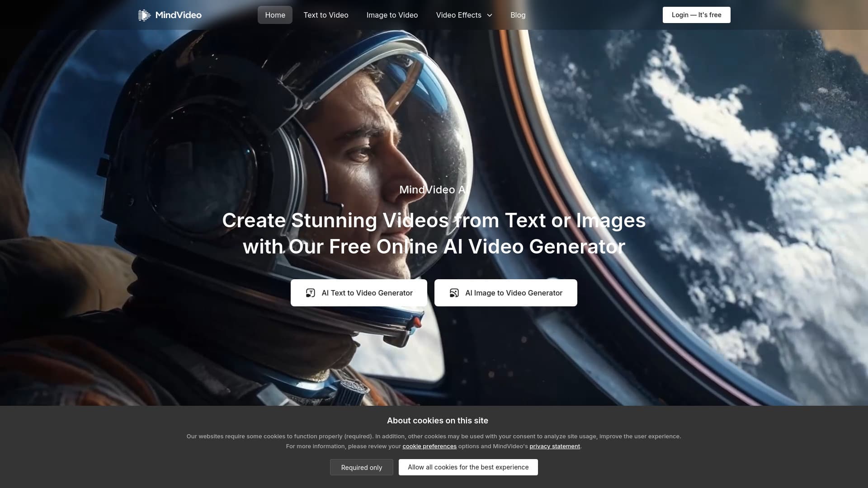Click the MindVideo logo icon
Screen dimensions: 868x488
tap(144, 15)
